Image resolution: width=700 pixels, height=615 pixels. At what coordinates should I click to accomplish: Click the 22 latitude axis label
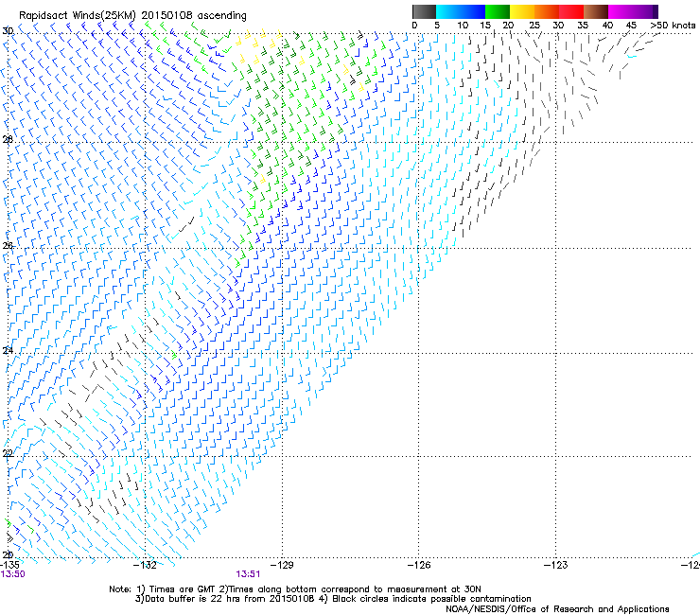(x=8, y=453)
